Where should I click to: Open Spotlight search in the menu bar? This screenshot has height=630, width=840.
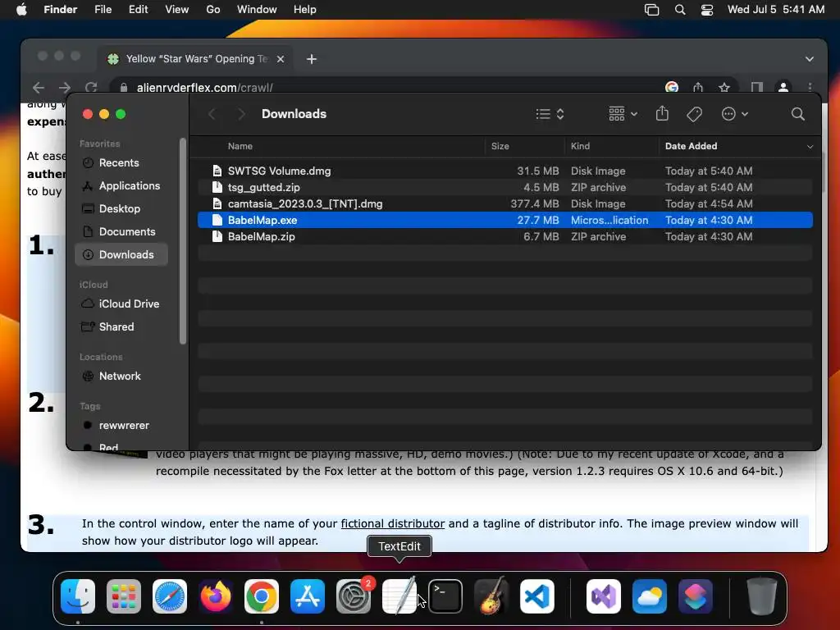680,10
